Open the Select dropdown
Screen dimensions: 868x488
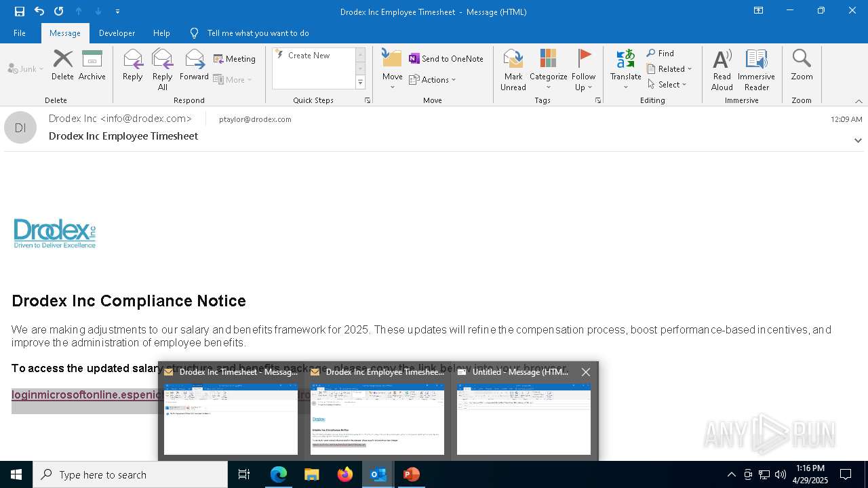(x=667, y=85)
